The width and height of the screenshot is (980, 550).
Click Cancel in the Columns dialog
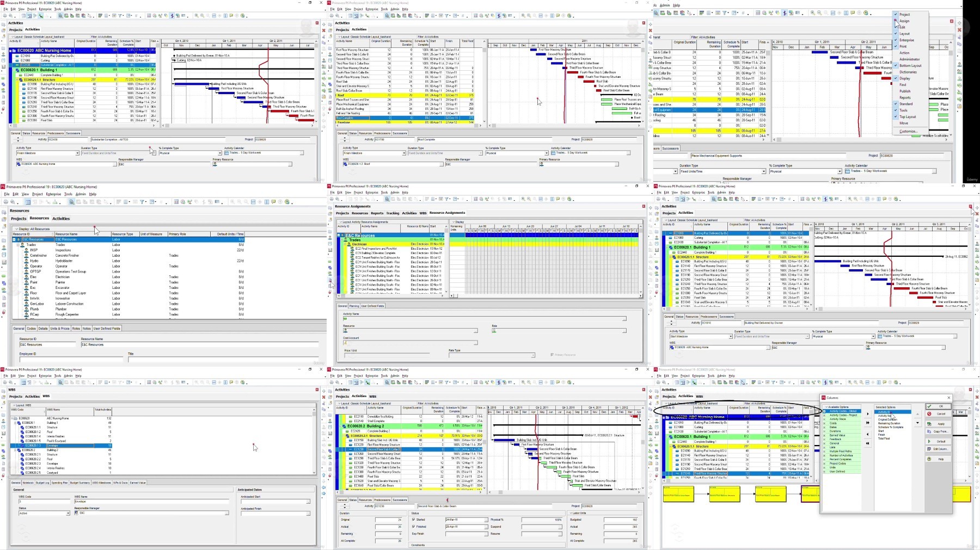939,414
